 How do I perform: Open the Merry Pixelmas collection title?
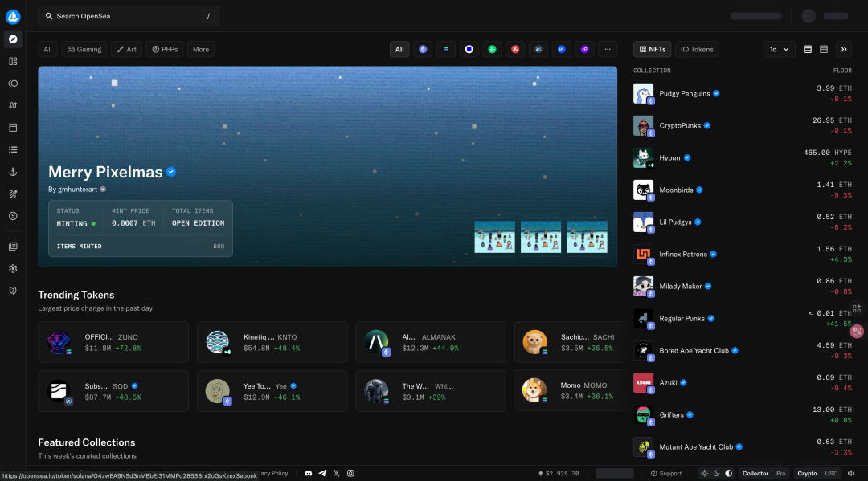click(x=105, y=172)
